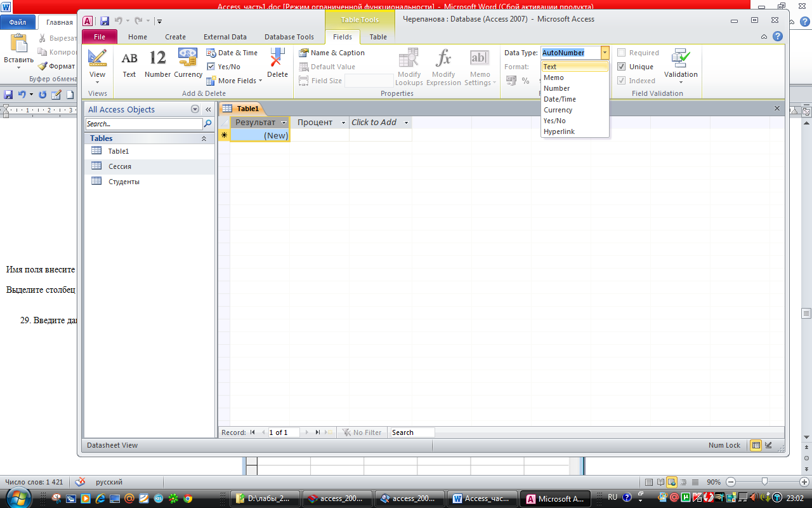Click in the record number box

pyautogui.click(x=285, y=432)
